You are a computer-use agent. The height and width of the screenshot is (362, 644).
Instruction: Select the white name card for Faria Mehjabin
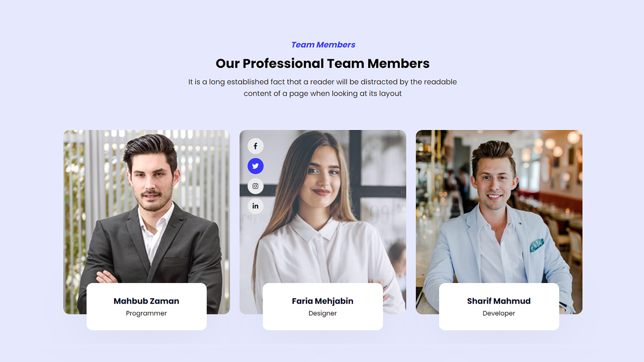pyautogui.click(x=323, y=307)
